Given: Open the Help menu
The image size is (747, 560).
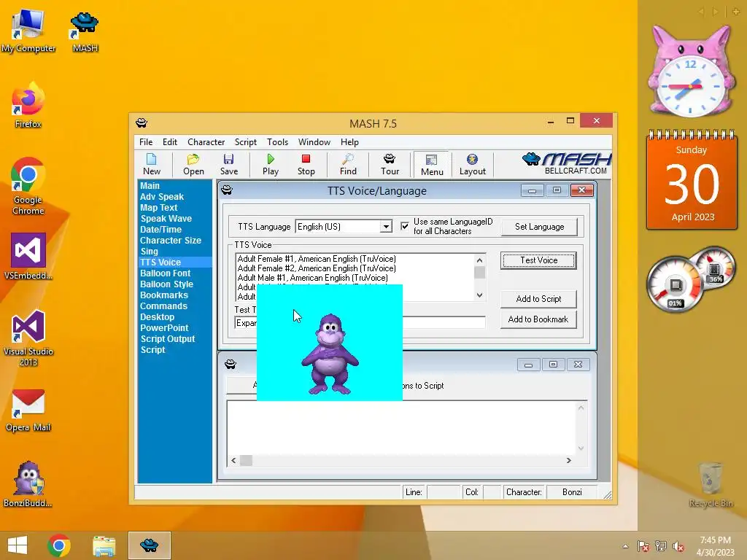Looking at the screenshot, I should click(349, 142).
